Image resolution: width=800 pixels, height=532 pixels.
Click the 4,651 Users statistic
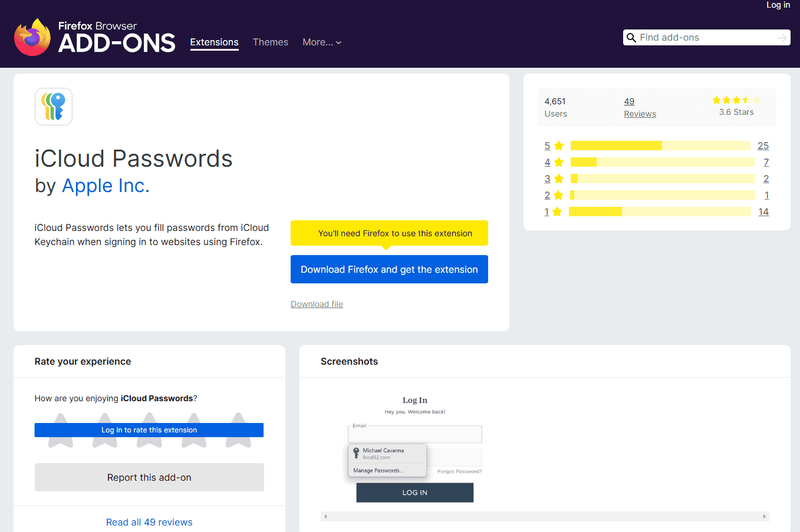click(x=555, y=107)
